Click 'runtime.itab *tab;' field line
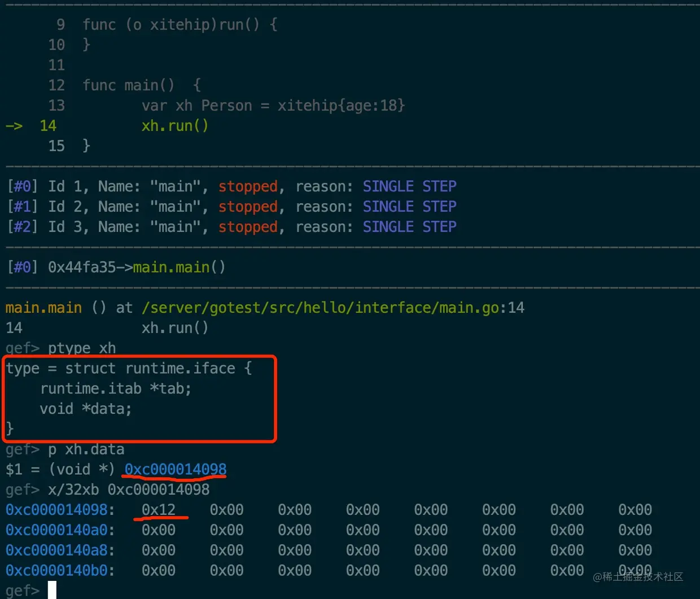Image resolution: width=700 pixels, height=599 pixels. tap(116, 388)
